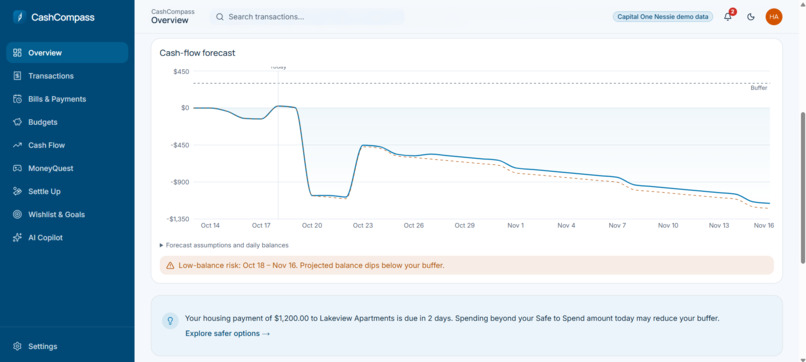Screen dimensions: 806x362
Task: Open Wishlist & Goals label
Action: pyautogui.click(x=57, y=214)
